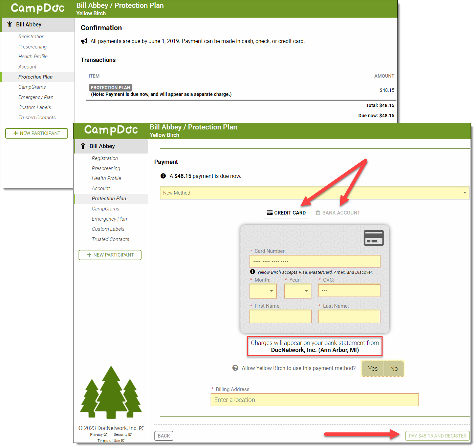Viewport: 476px width, 448px height.
Task: Click the CampDoc logo in front window
Action: click(x=111, y=130)
